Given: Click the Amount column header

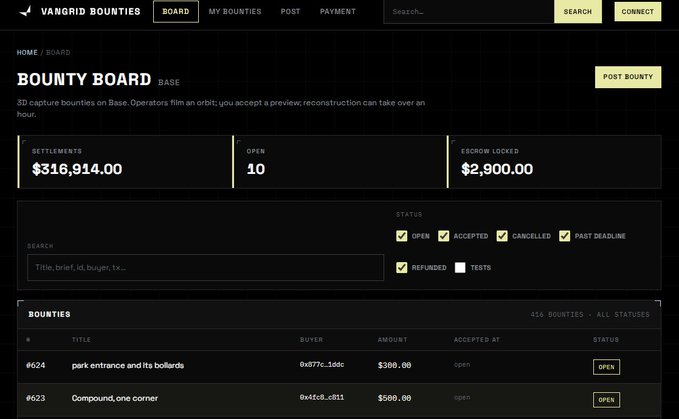Looking at the screenshot, I should point(392,340).
